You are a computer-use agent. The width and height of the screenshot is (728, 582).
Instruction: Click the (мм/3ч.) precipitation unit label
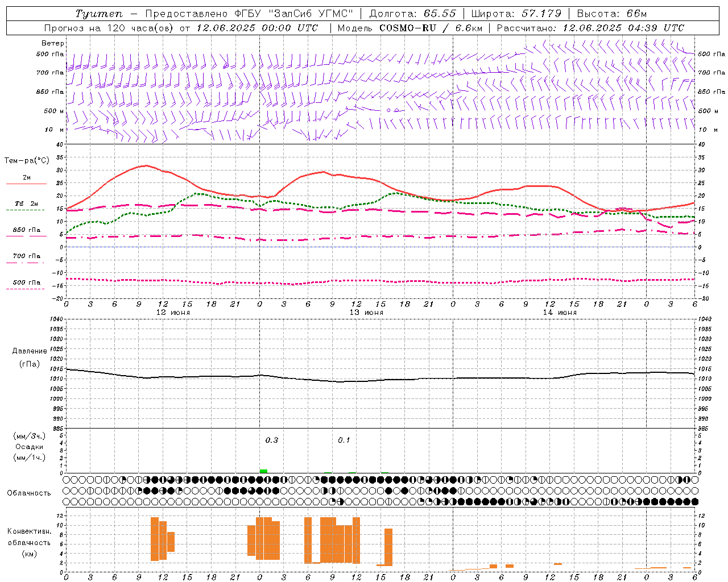[x=30, y=436]
